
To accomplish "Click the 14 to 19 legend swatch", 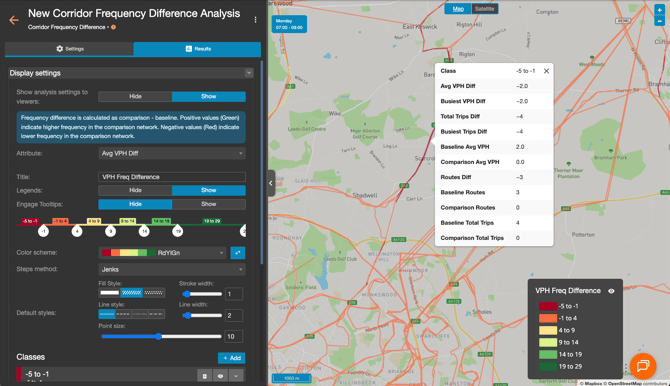I will 548,354.
